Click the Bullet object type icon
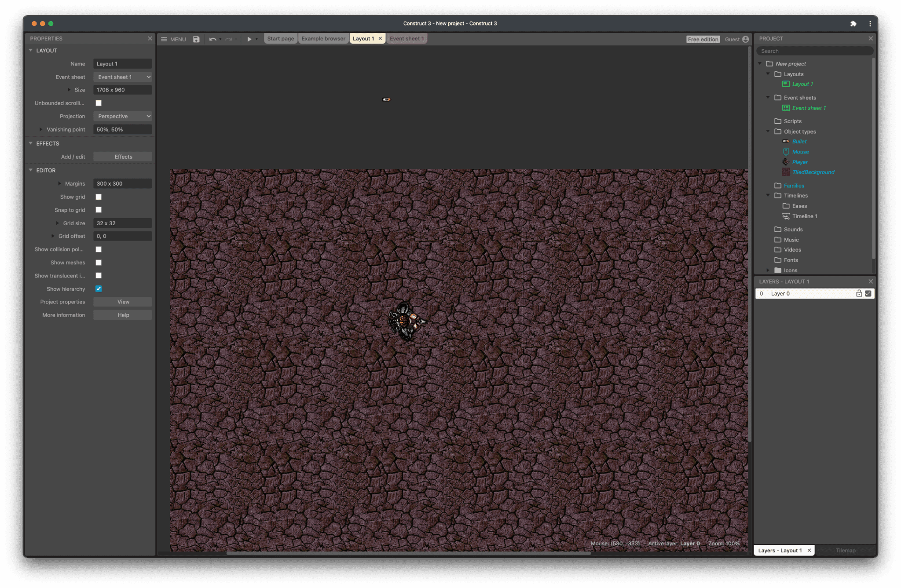Image resolution: width=901 pixels, height=588 pixels. [x=786, y=141]
